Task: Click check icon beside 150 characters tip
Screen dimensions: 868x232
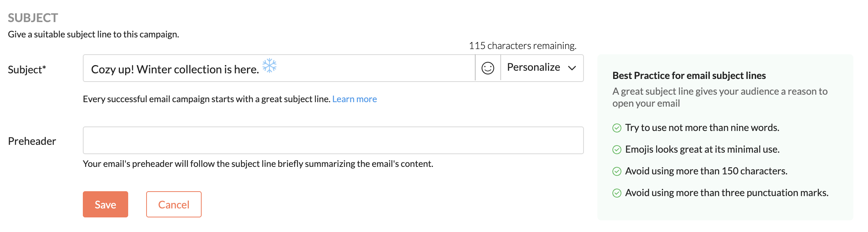Action: [617, 171]
